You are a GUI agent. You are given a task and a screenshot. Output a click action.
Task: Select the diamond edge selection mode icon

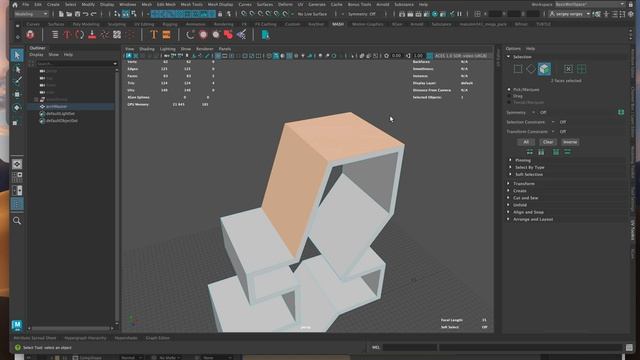(x=531, y=69)
